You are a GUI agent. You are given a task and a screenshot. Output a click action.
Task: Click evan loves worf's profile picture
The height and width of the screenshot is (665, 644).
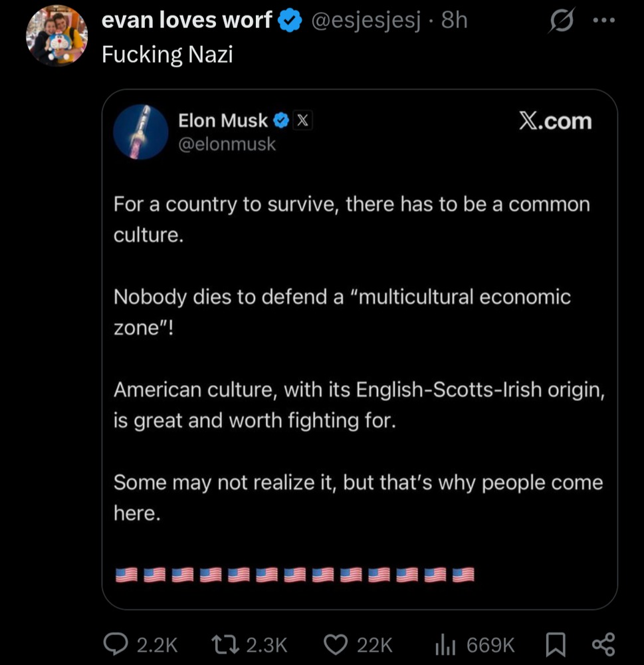[56, 36]
